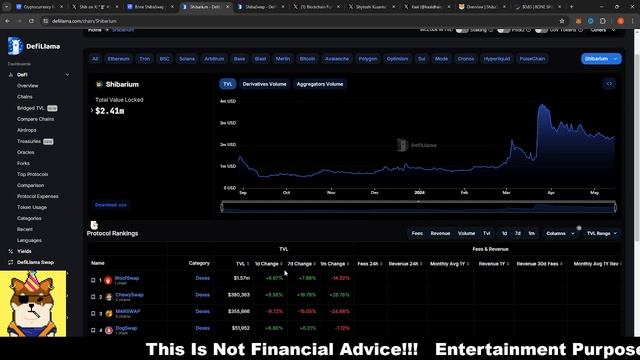Screen dimensions: 640x360
Task: Toggle Pool2 in Include in TVL
Action: 504,30
